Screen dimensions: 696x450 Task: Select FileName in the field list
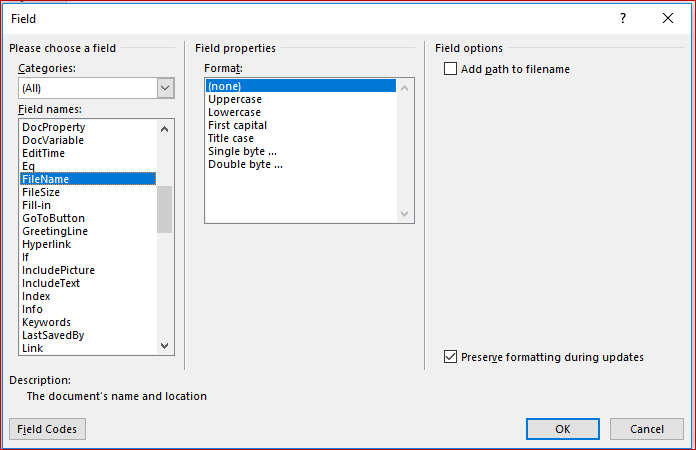[88, 179]
